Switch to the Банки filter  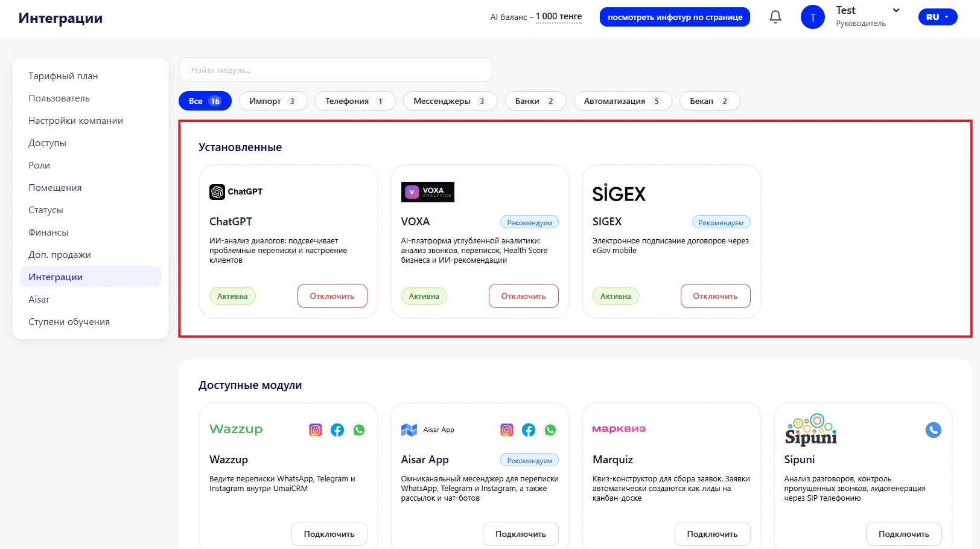pyautogui.click(x=535, y=101)
